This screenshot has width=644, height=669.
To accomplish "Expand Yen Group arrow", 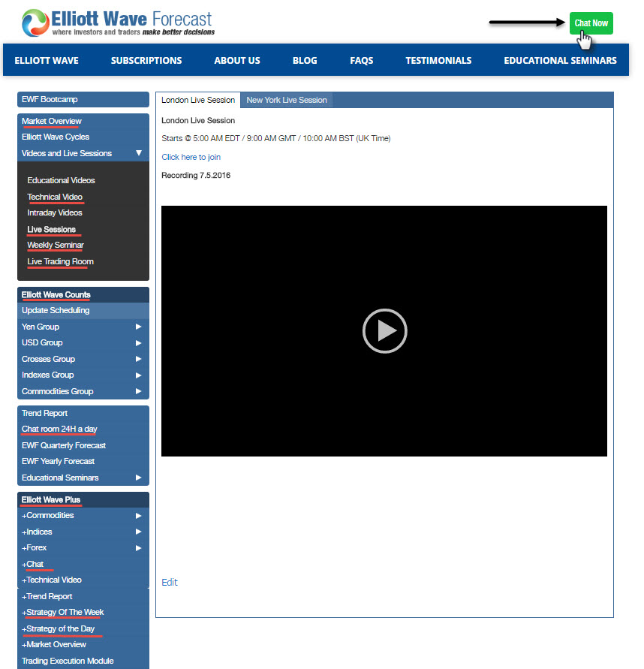I will [x=138, y=327].
